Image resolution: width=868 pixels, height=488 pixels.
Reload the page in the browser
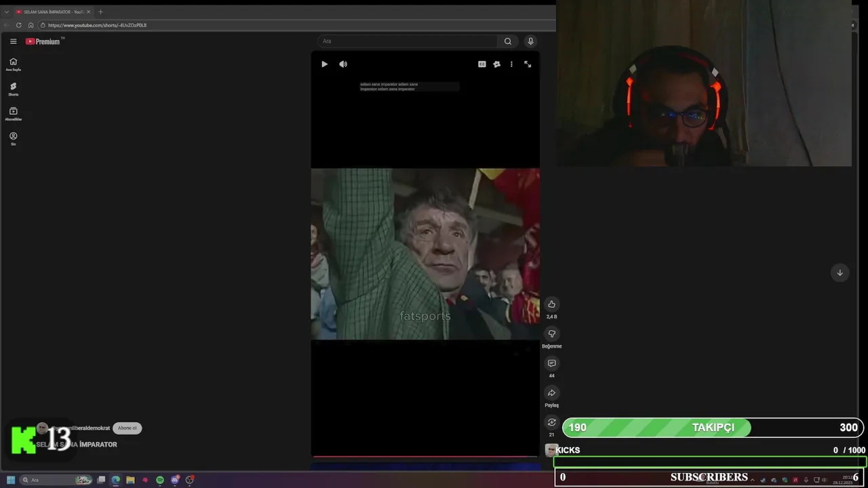tap(19, 25)
